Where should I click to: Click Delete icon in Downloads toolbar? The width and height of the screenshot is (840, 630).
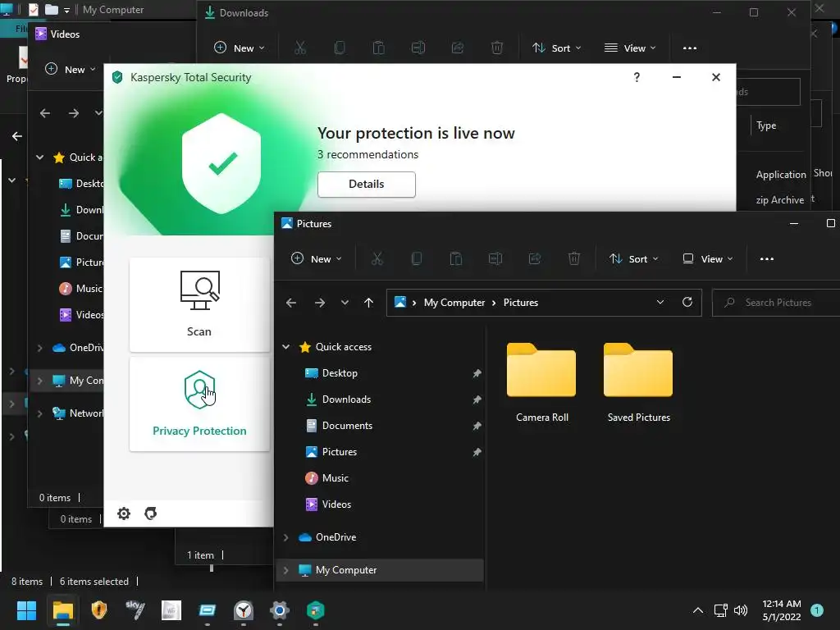[x=497, y=48]
